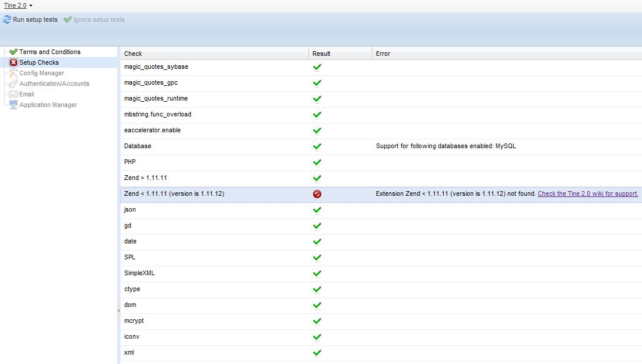642x364 pixels.
Task: Click the Ignore setup tests checkmark icon
Action: 68,19
